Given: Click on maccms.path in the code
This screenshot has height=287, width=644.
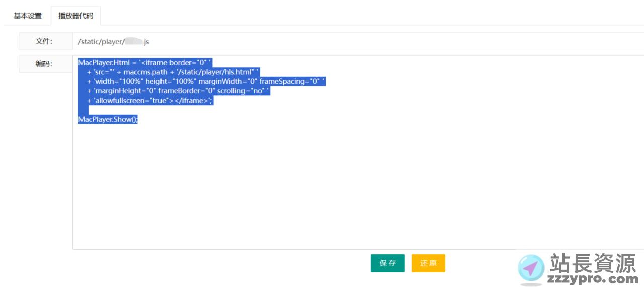Looking at the screenshot, I should tap(145, 72).
